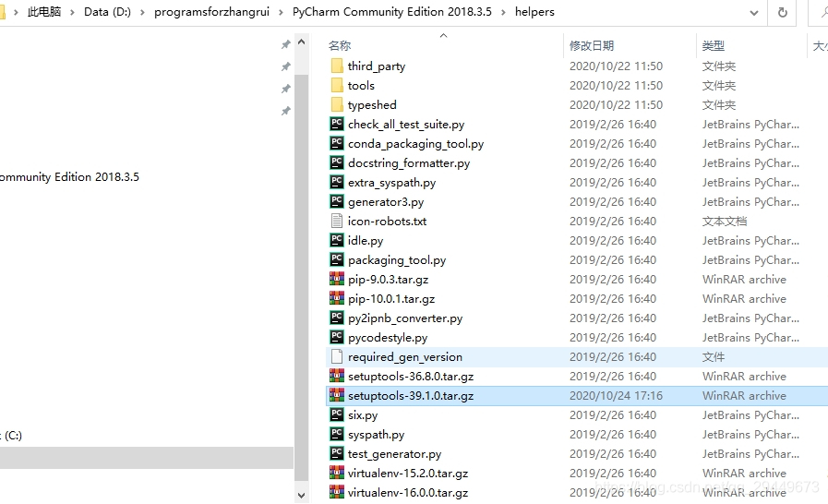This screenshot has height=504, width=828.
Task: Click navigation pane scroll up arrow
Action: click(301, 42)
